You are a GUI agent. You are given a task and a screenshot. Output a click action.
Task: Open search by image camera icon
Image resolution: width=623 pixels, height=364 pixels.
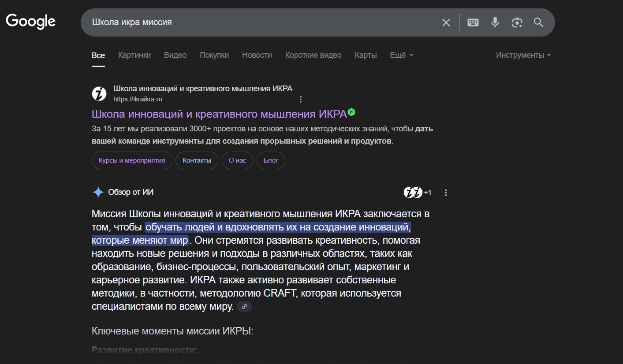tap(517, 22)
